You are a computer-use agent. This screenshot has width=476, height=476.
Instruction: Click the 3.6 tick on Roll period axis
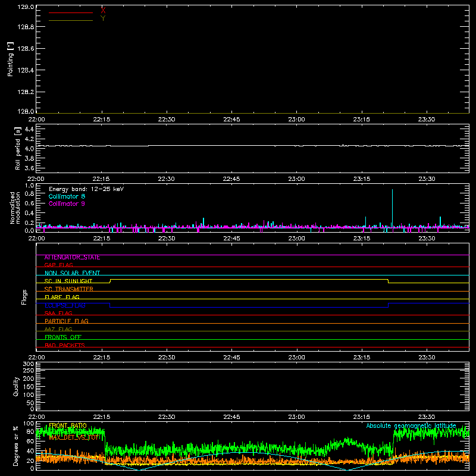29,168
